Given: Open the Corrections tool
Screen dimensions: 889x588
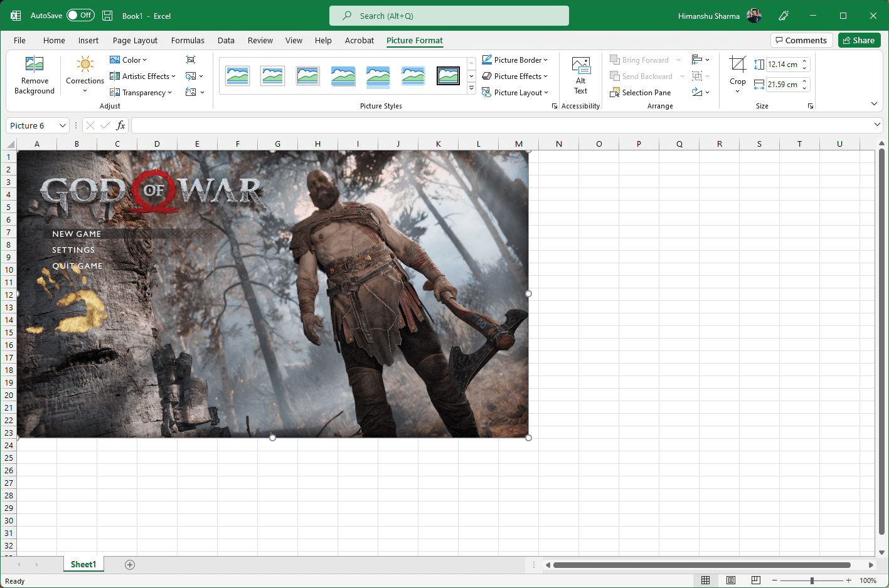Looking at the screenshot, I should (x=85, y=75).
